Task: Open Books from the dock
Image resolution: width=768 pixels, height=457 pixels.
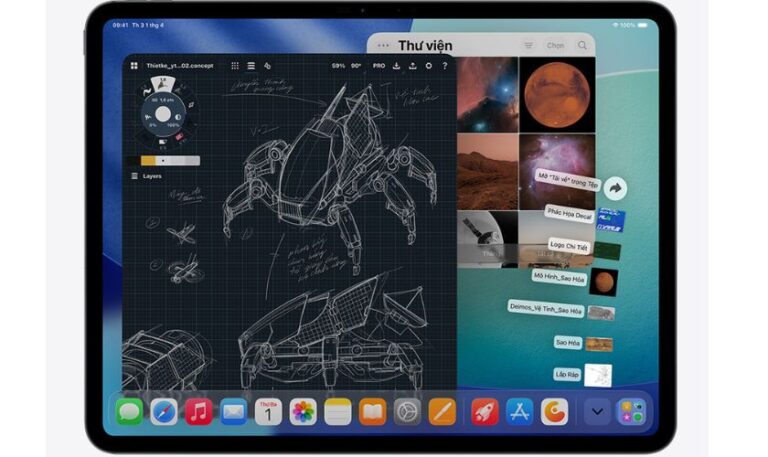Action: (x=373, y=412)
